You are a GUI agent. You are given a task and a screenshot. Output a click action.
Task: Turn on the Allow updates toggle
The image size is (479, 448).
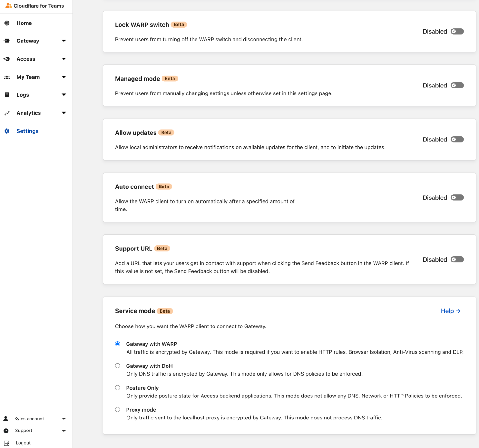click(x=457, y=139)
